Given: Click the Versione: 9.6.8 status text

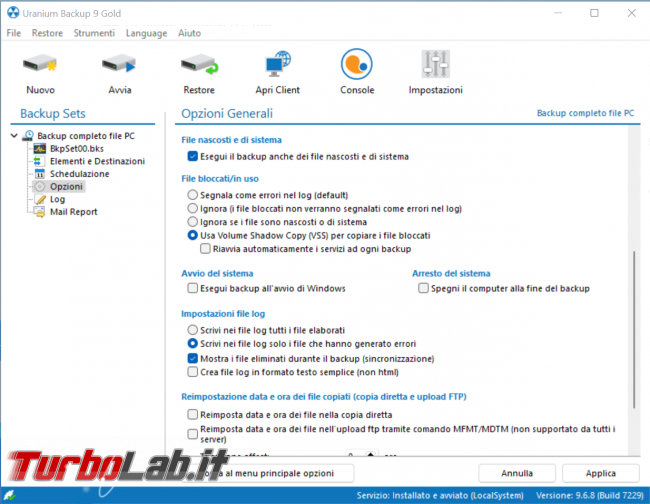Looking at the screenshot, I should (x=589, y=495).
